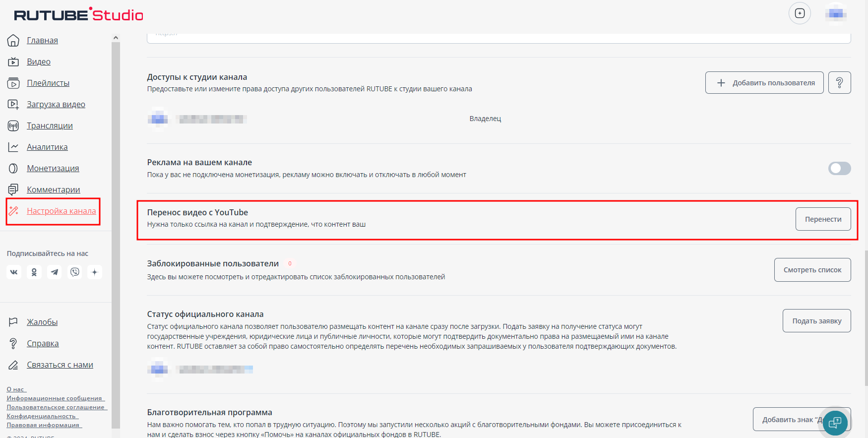Click the playlists icon in the sidebar
This screenshot has height=438, width=868.
click(13, 83)
